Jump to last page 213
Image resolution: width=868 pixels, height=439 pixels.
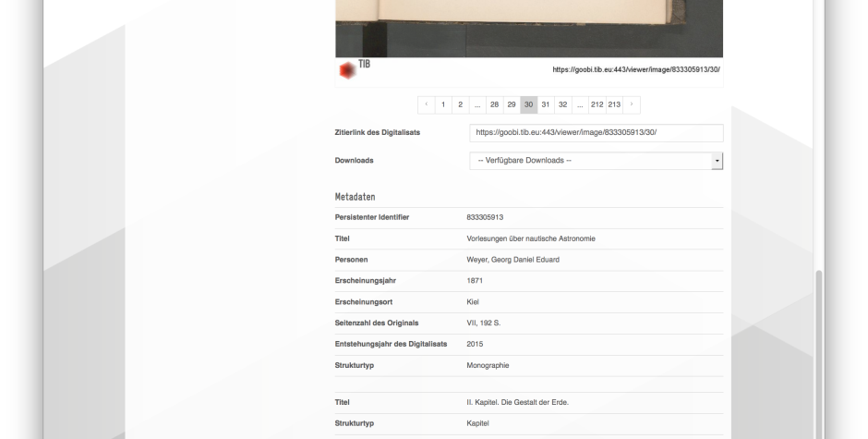tap(614, 104)
